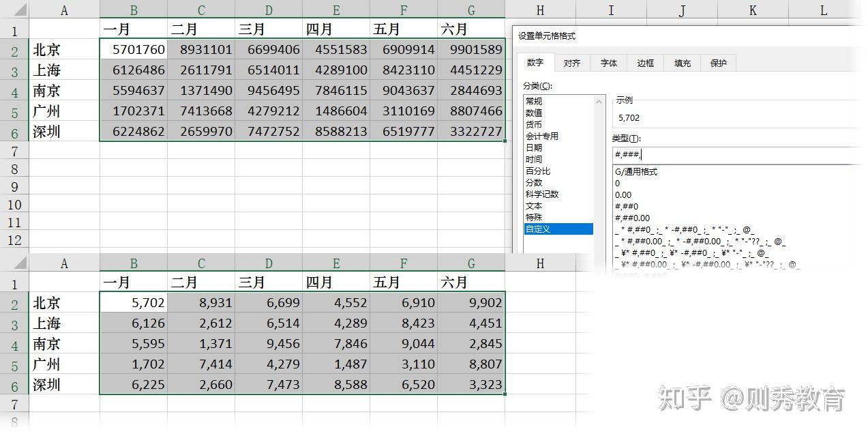Switch to the 对齐 tab
The width and height of the screenshot is (868, 434).
point(572,63)
